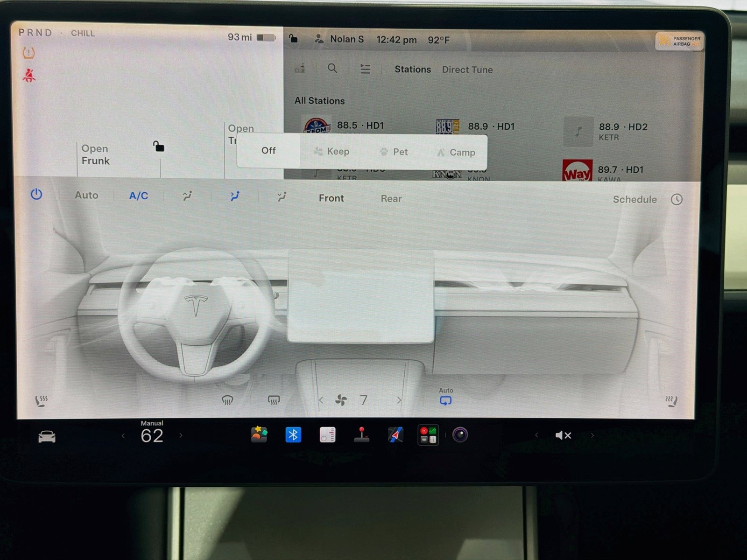Toggle the windshield defrost button
The image size is (747, 560).
pos(227,400)
